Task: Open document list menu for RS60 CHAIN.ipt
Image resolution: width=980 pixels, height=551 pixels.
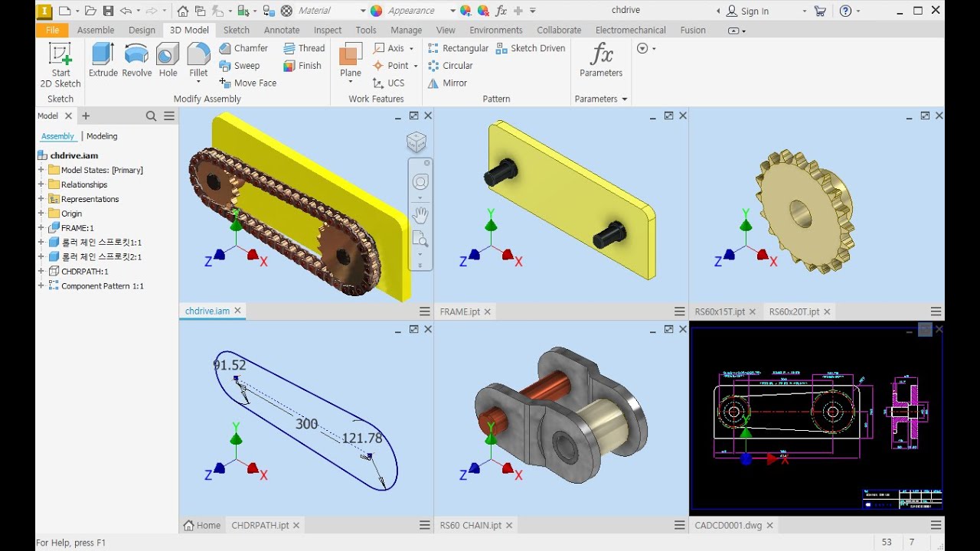Action: (x=679, y=525)
